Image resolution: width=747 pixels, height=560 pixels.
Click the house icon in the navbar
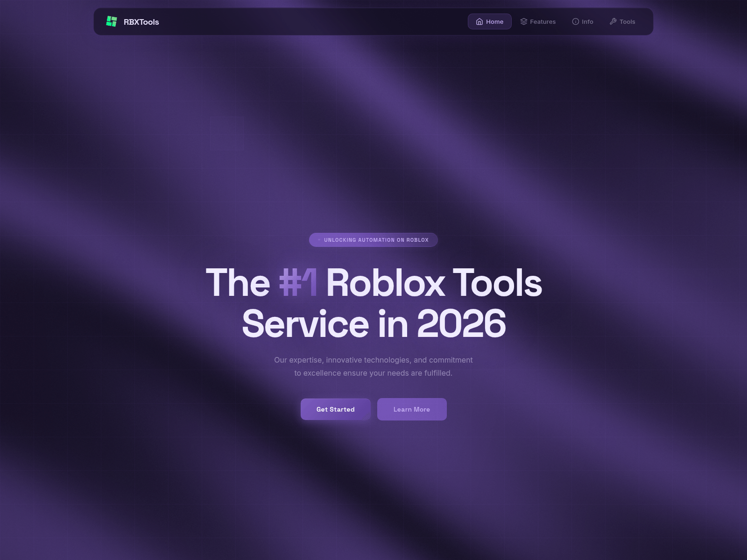[x=479, y=21]
